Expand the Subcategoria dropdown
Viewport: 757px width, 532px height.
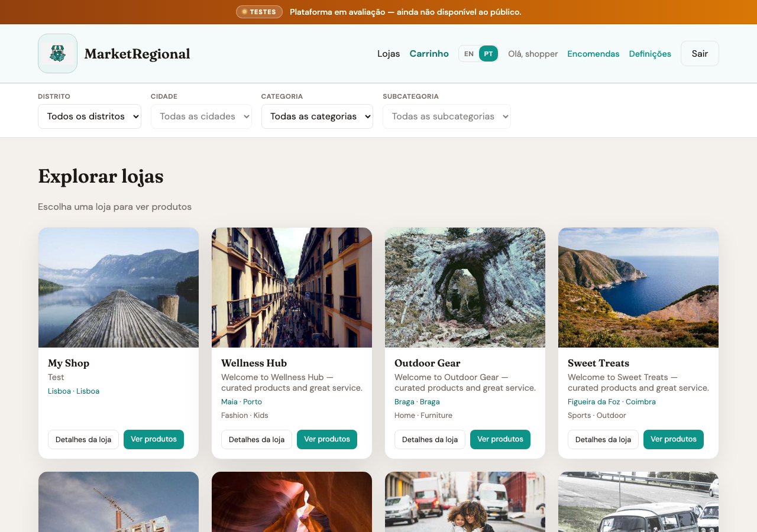click(447, 116)
